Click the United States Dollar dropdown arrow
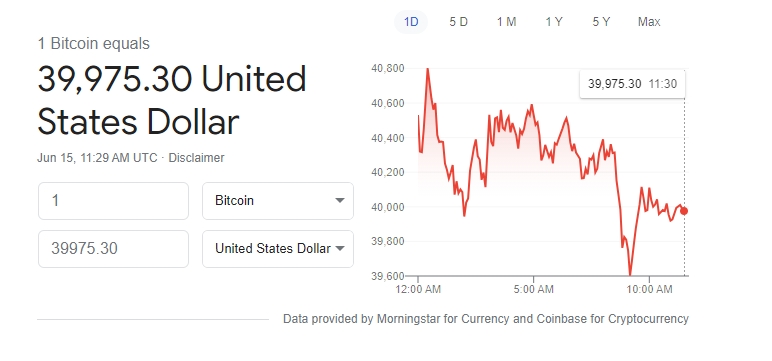The width and height of the screenshot is (772, 361). pyautogui.click(x=339, y=249)
